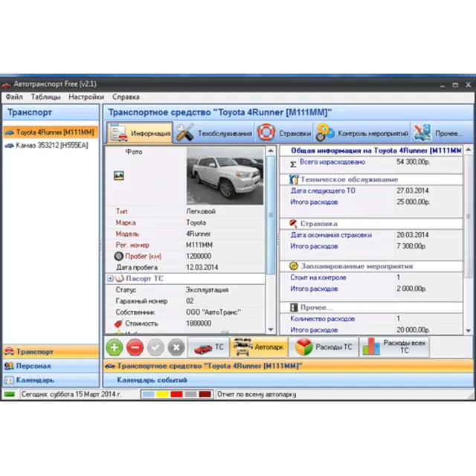
Task: Click the gears Контроль мероприятий icon
Action: pos(325,132)
